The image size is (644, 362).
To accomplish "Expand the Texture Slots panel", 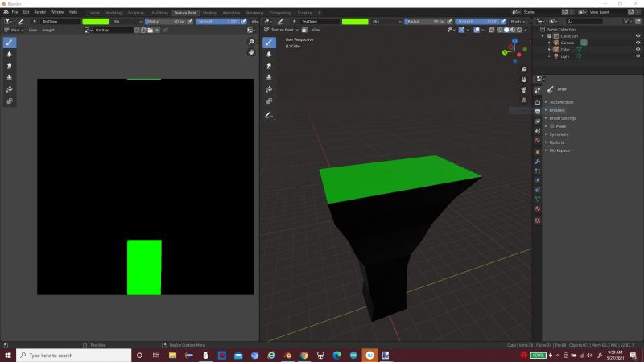I will [561, 102].
